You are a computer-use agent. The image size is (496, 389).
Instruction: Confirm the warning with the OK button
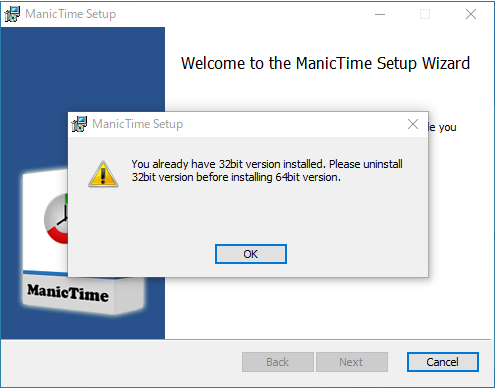coord(251,254)
